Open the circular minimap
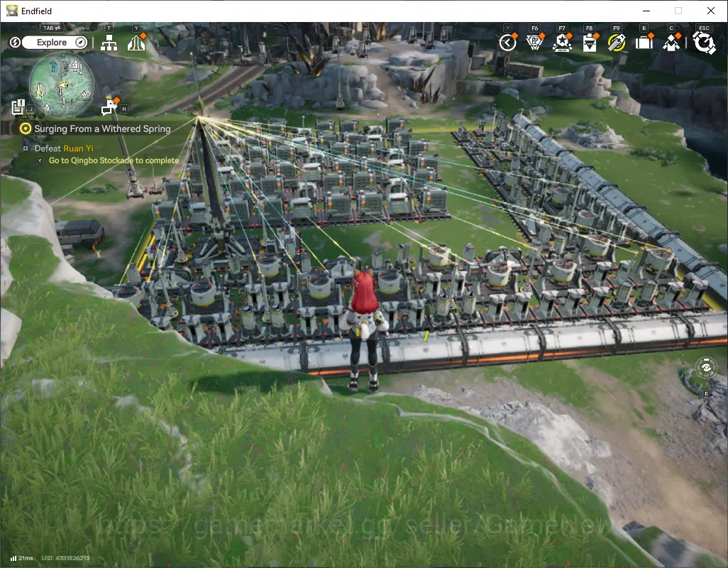 [61, 84]
